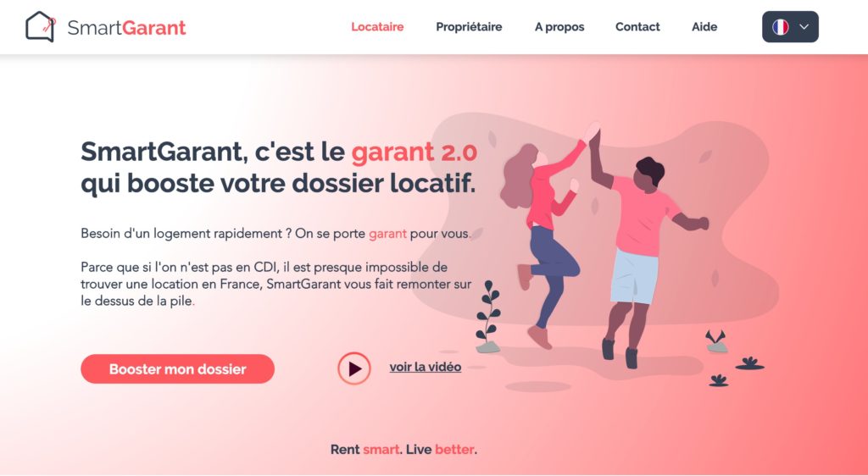The width and height of the screenshot is (868, 476).
Task: Open the Locataire menu item
Action: pos(377,26)
